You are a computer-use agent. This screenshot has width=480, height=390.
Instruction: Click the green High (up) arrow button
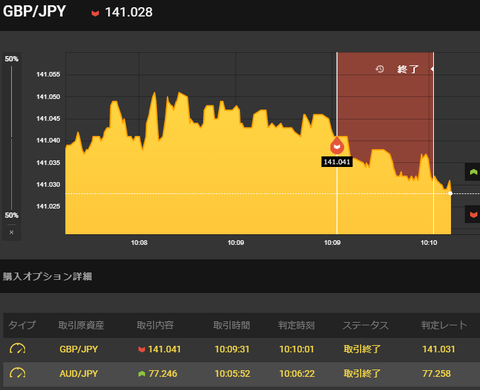pyautogui.click(x=473, y=172)
